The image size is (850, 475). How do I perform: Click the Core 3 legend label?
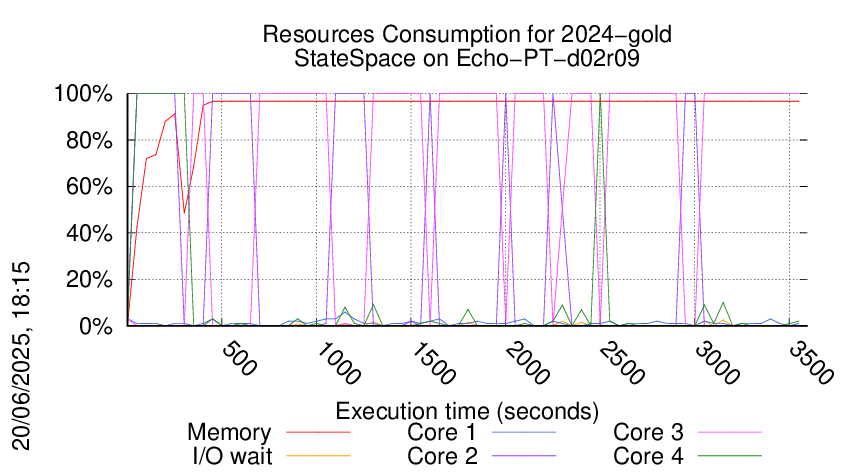[648, 433]
